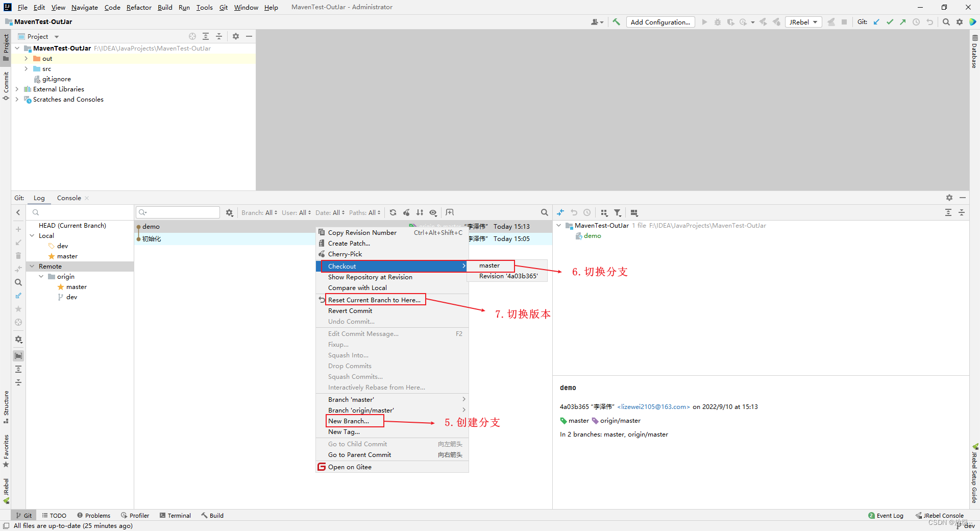Expand all in the Project panel
980x531 pixels.
206,36
